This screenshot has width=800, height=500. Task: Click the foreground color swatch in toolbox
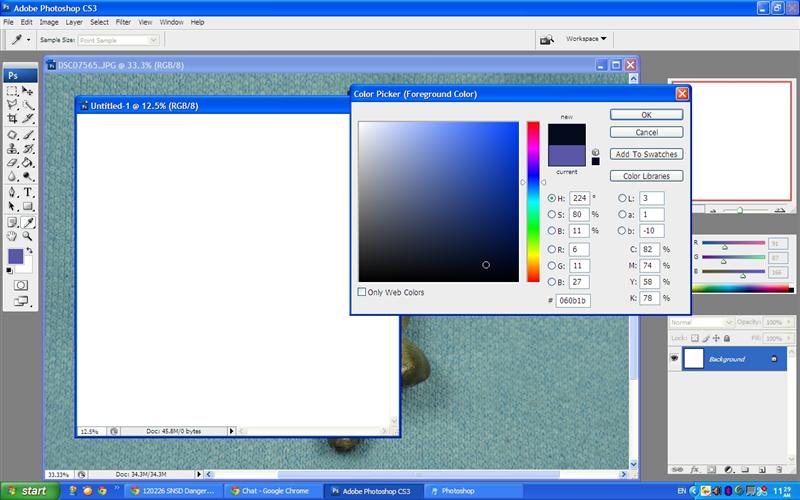(16, 257)
